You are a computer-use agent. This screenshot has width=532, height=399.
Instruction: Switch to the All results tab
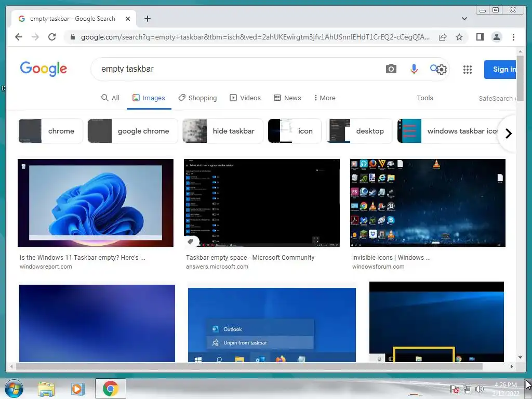pos(110,98)
